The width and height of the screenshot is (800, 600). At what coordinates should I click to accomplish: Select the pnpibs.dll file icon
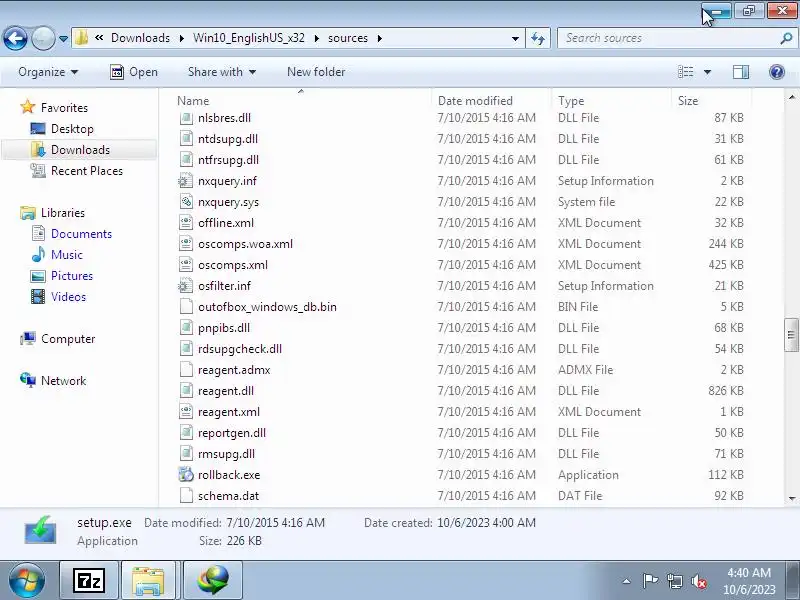click(x=186, y=328)
